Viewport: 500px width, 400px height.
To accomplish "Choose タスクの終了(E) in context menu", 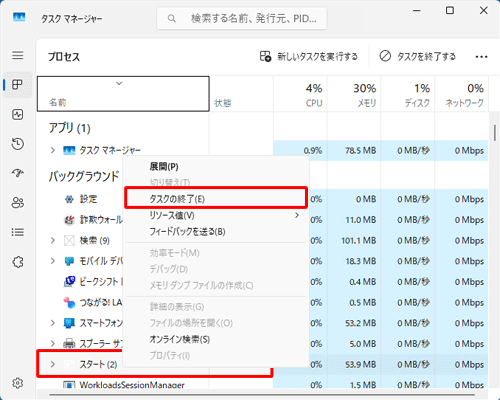I will click(x=216, y=199).
